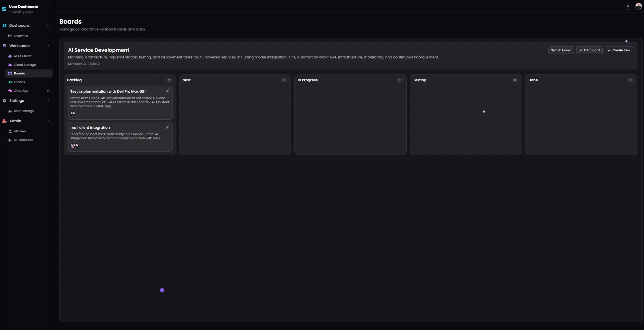
Task: Collapse the Settings section chevron
Action: click(x=48, y=101)
